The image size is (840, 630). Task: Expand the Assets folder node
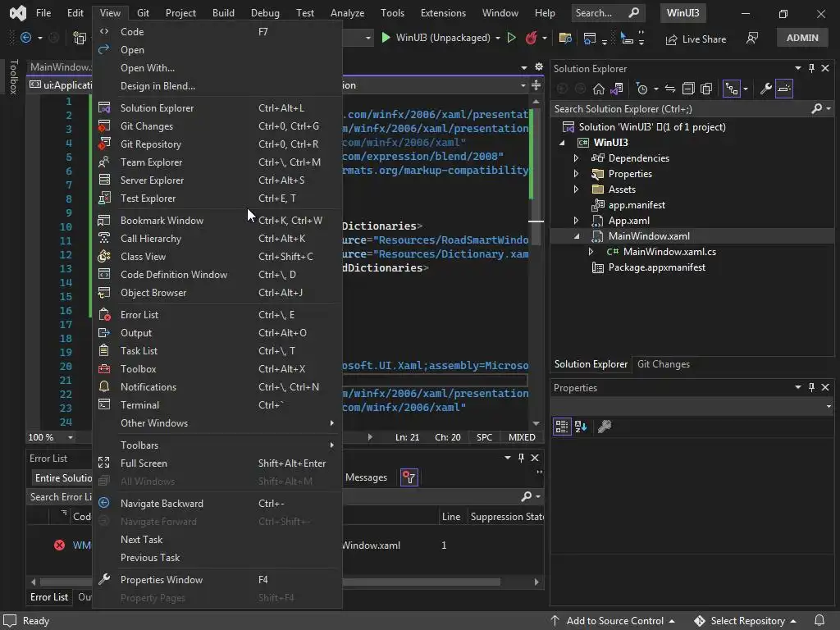pyautogui.click(x=576, y=189)
